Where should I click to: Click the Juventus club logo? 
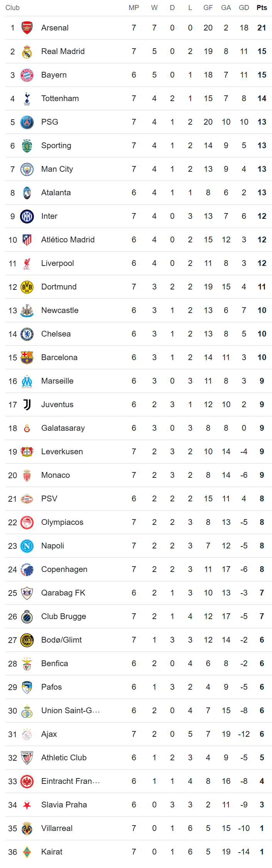point(27,404)
